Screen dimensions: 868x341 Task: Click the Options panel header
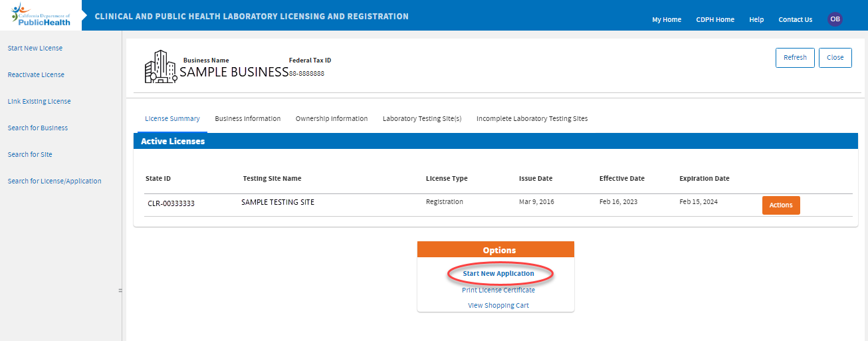point(496,249)
